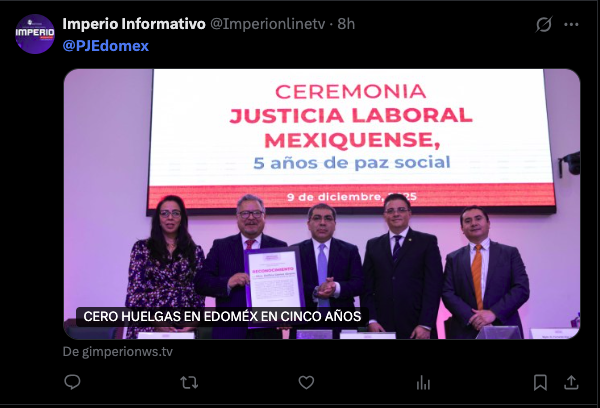The width and height of the screenshot is (600, 408).
Task: Open the Imperio Informativo profile avatar
Action: coord(35,34)
